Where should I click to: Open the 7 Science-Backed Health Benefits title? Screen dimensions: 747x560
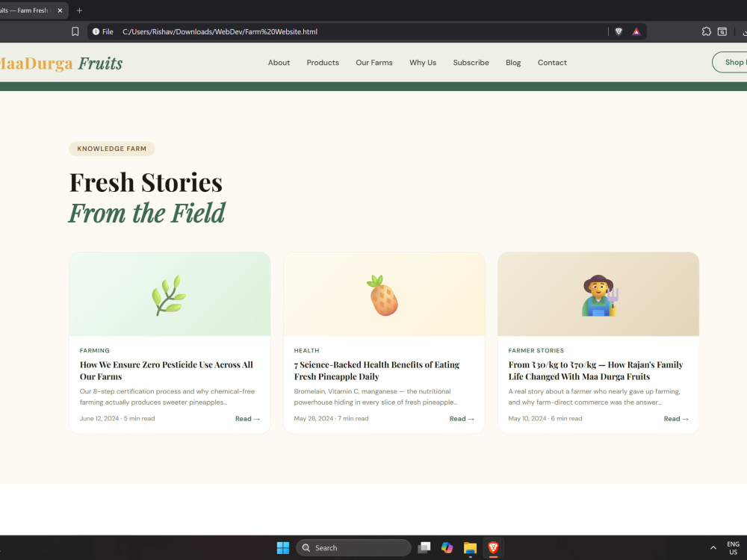(x=376, y=370)
